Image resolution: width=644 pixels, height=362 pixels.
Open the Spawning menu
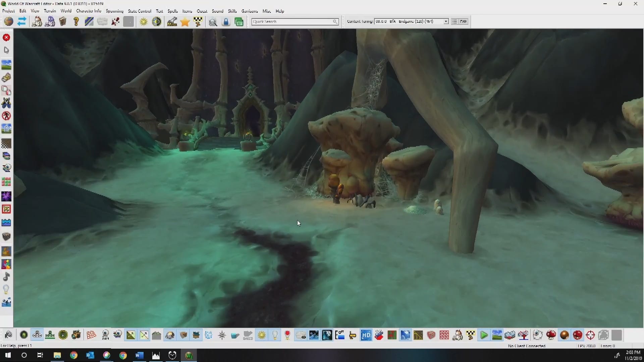point(114,11)
